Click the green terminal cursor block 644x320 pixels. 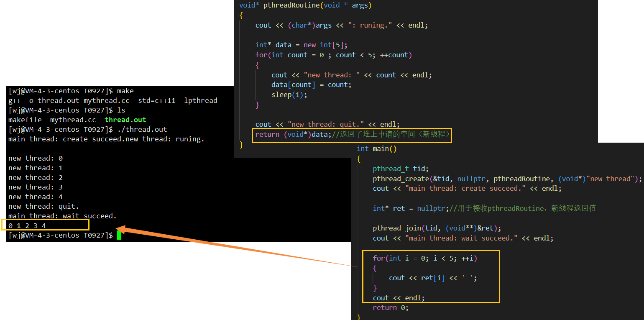click(x=119, y=236)
